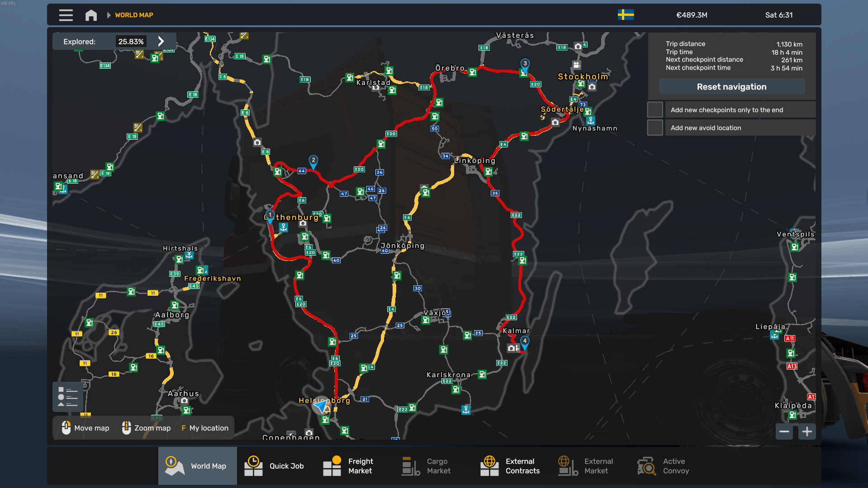
Task: Open the External Contracts tab
Action: (511, 466)
